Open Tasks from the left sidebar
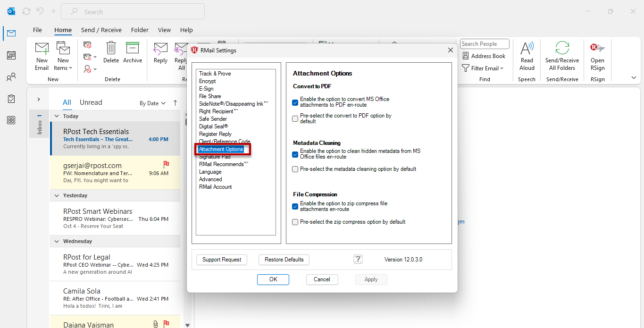The width and height of the screenshot is (644, 328). coord(11,99)
